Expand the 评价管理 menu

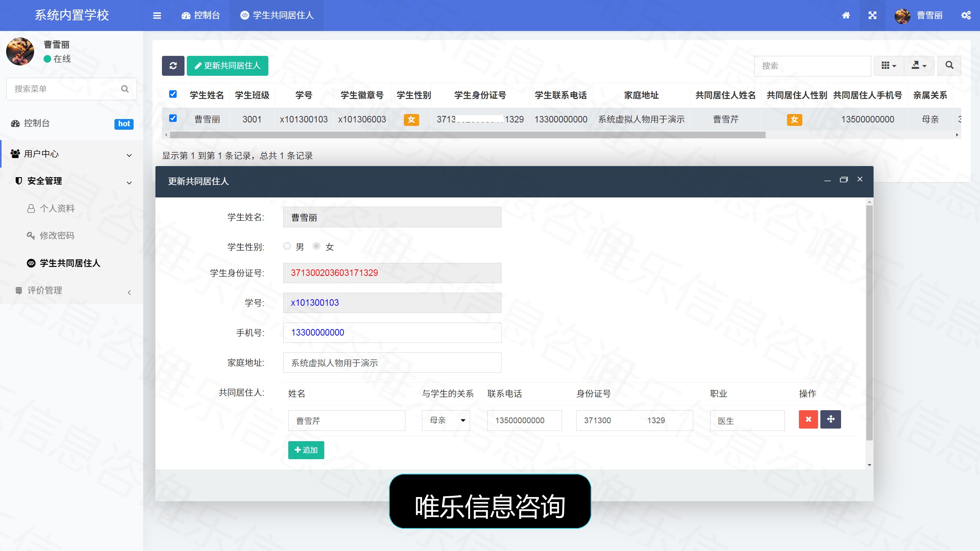click(72, 290)
